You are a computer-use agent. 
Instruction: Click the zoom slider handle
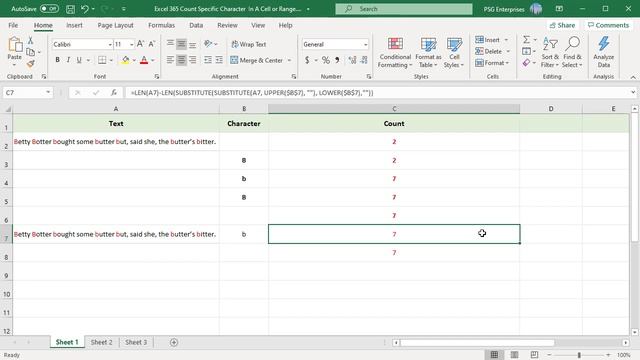(579, 355)
